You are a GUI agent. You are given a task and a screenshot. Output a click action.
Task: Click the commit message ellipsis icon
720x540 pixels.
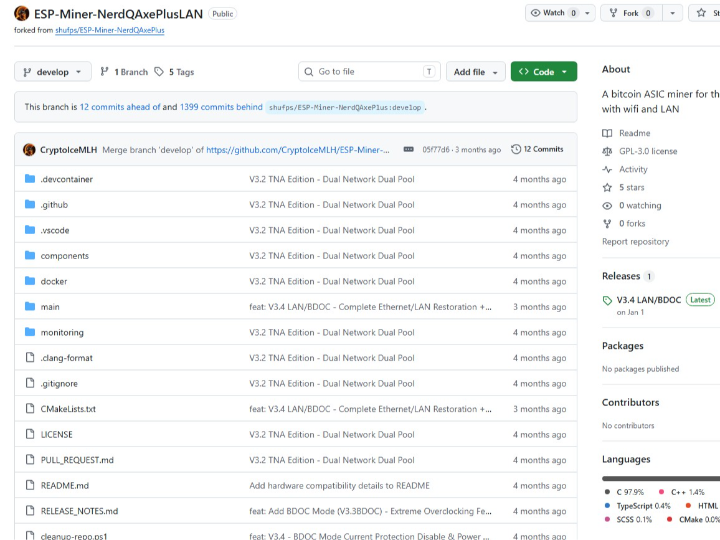tap(408, 149)
